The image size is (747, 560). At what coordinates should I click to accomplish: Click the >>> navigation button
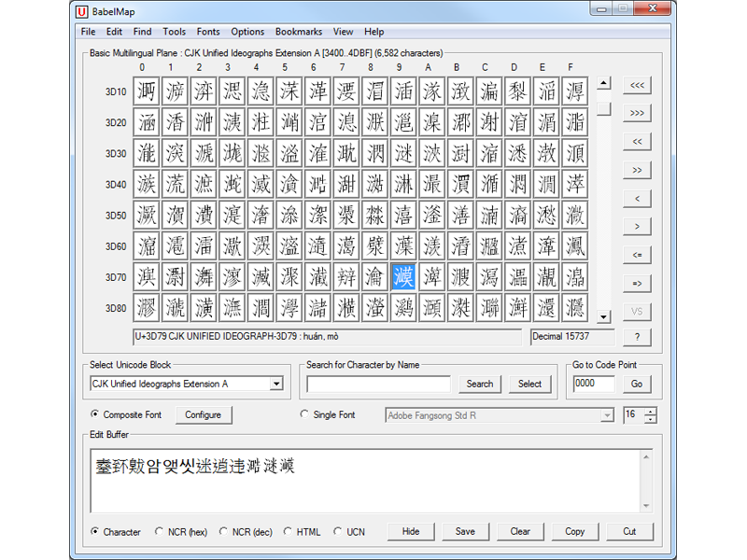[x=637, y=113]
